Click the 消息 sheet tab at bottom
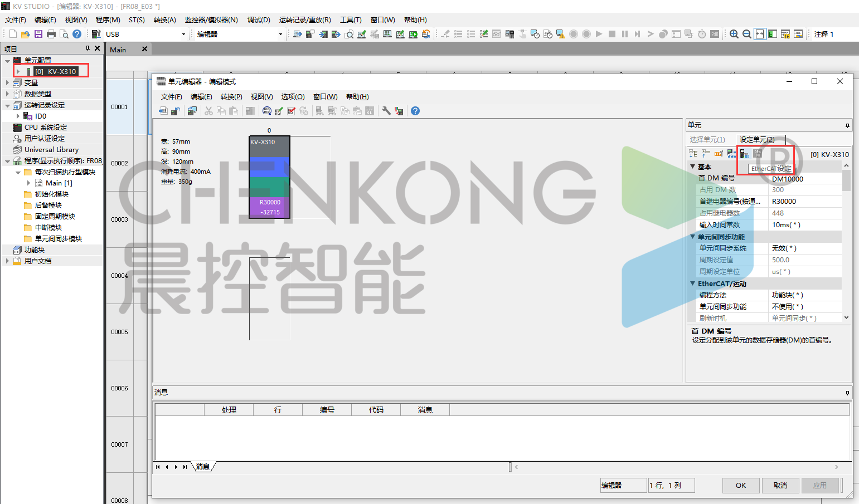 coord(203,467)
